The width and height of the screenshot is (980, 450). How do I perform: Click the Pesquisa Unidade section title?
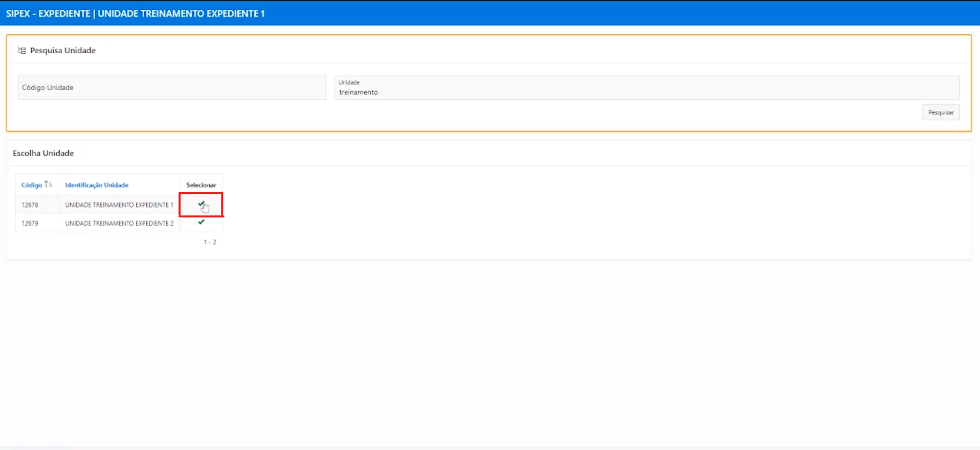pos(63,50)
